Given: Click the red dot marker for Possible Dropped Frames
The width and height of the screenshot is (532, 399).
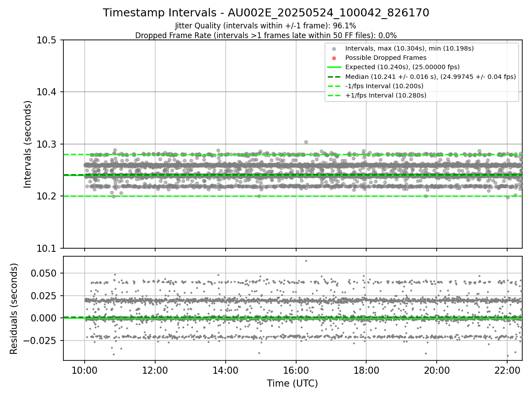Looking at the screenshot, I should pyautogui.click(x=334, y=58).
